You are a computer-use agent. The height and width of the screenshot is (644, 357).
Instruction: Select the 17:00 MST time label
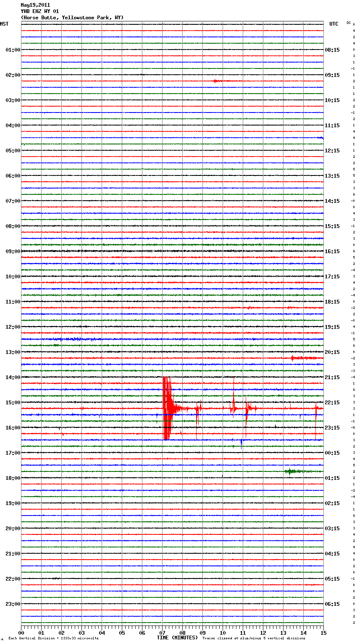pyautogui.click(x=13, y=453)
